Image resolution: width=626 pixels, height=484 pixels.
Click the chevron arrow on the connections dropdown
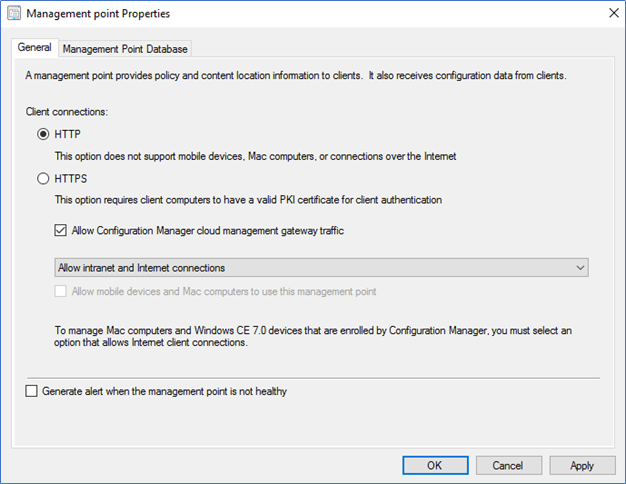(x=580, y=268)
